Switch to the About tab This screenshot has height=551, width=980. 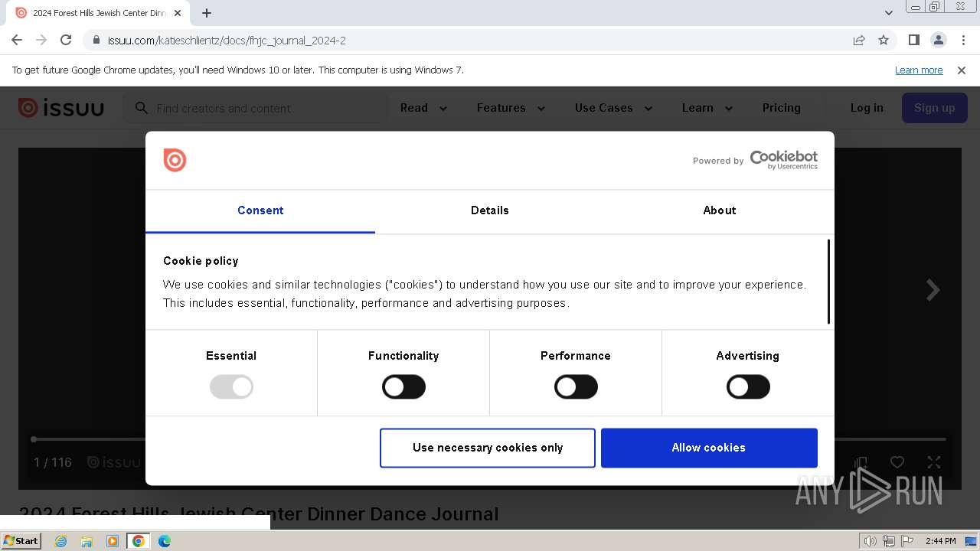click(x=720, y=210)
